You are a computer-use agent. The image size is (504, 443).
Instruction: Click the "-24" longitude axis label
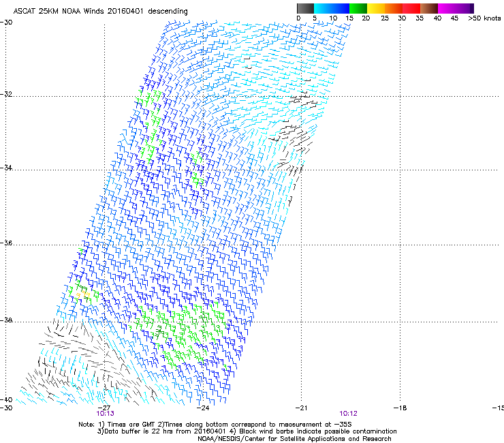(x=203, y=408)
